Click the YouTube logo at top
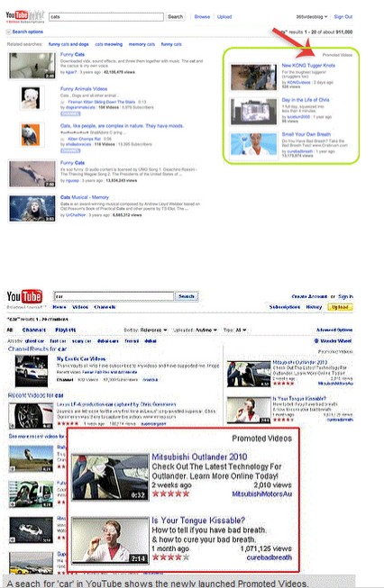 point(17,15)
